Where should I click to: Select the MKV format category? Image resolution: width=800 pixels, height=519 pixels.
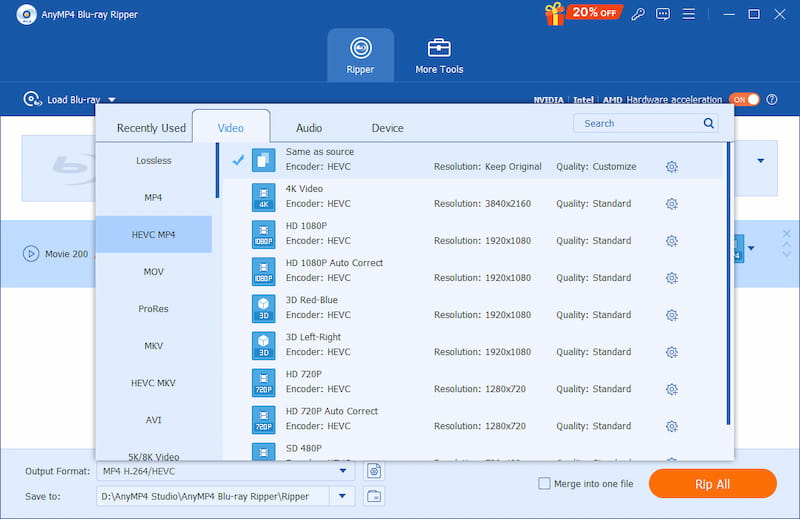tap(153, 346)
